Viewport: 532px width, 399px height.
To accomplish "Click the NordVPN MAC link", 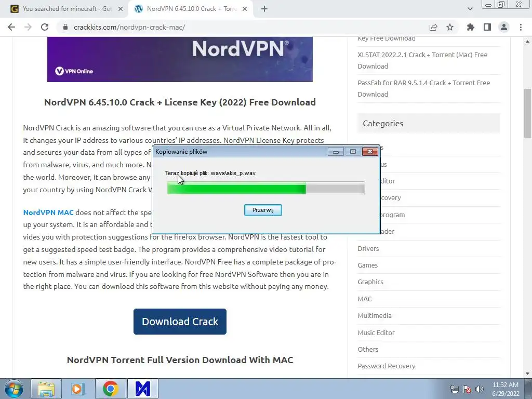I will tap(48, 212).
